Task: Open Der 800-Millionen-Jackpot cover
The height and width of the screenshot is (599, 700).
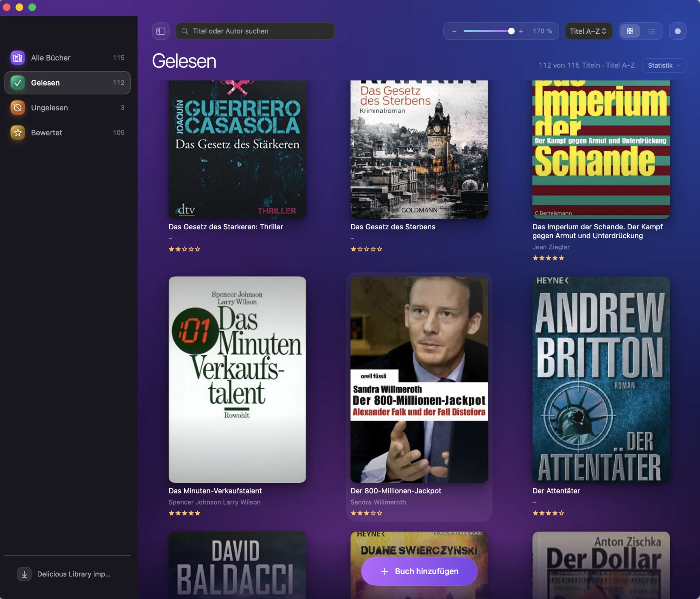Action: click(419, 380)
